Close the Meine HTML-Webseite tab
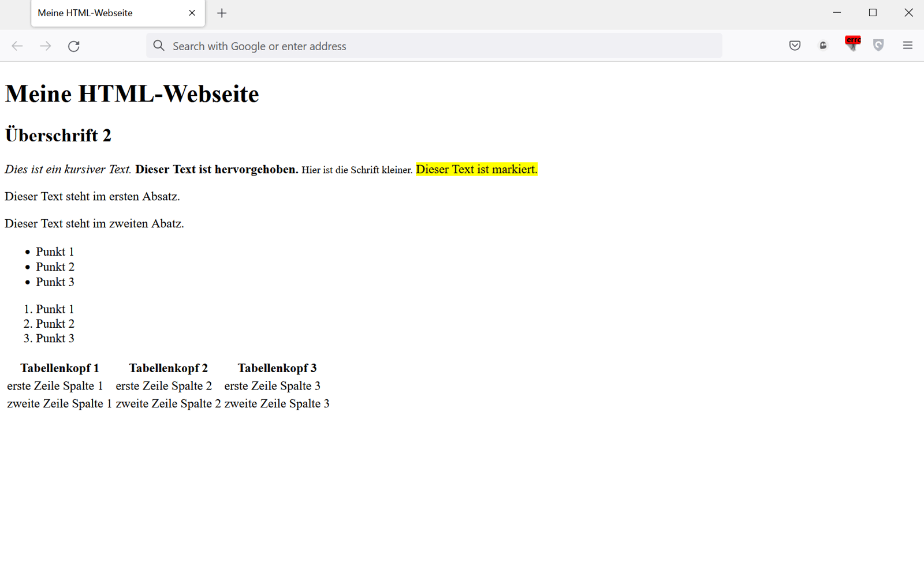The width and height of the screenshot is (924, 562). coord(192,13)
